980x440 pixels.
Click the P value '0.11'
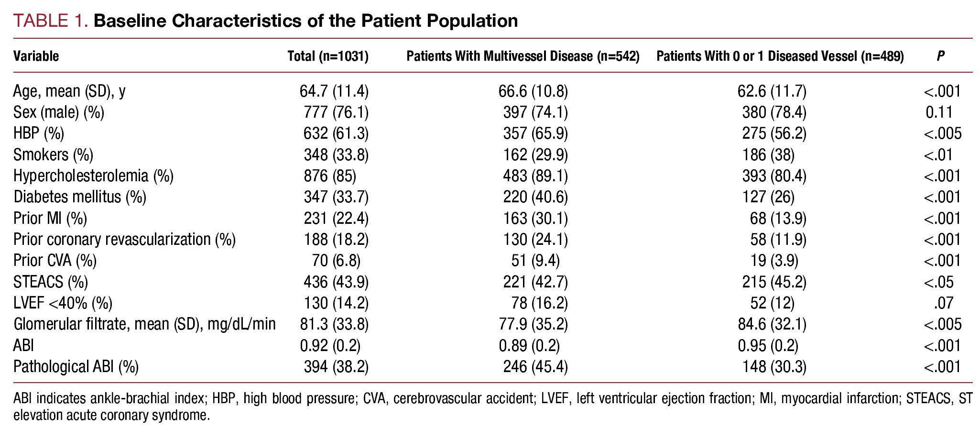pos(939,112)
